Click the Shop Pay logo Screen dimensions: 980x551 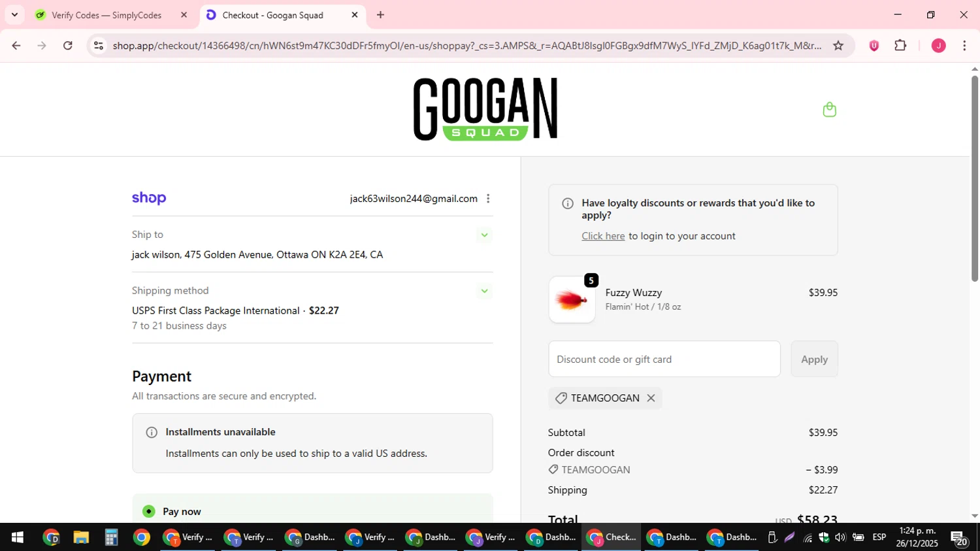click(149, 198)
